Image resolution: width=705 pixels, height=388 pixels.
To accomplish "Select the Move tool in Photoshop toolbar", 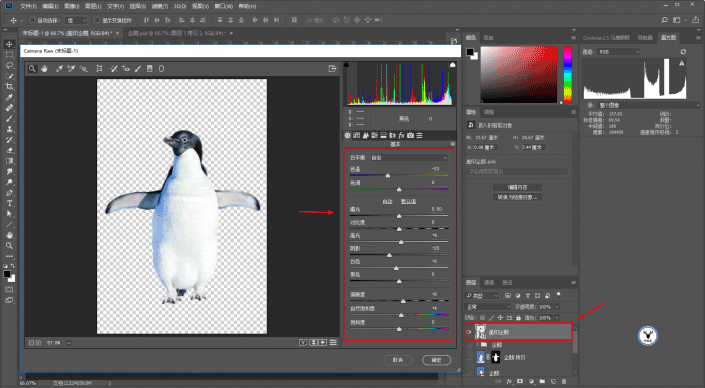I will 9,44.
